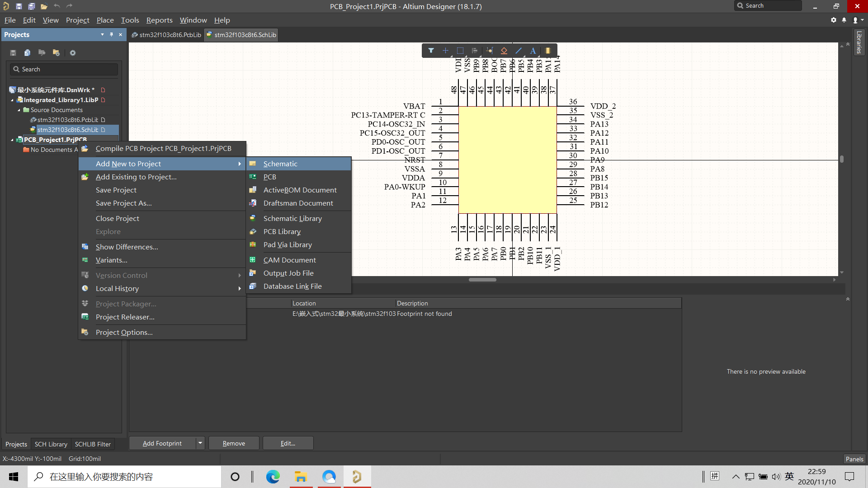Open the Place menu

click(105, 20)
